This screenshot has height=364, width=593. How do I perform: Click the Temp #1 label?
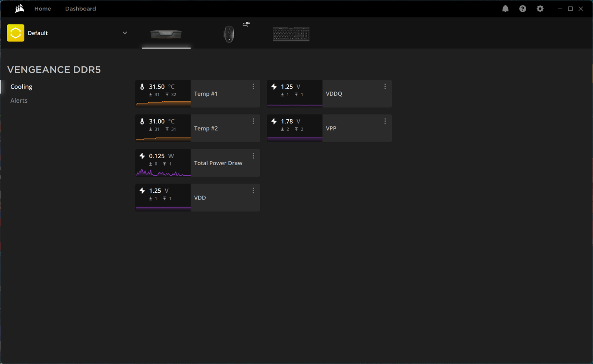[206, 94]
